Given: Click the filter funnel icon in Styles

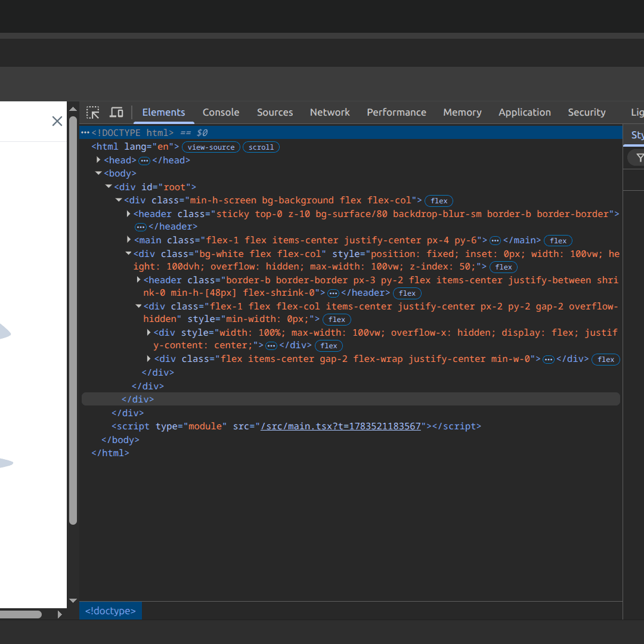Looking at the screenshot, I should 639,157.
